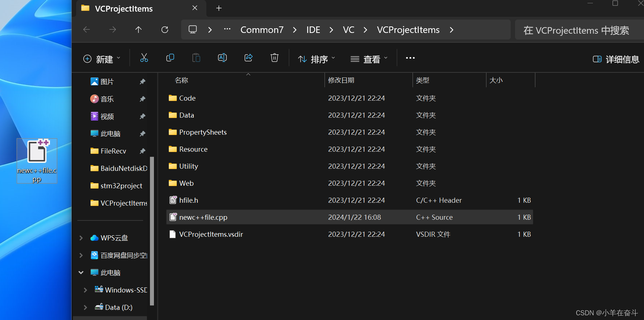Viewport: 644px width, 320px height.
Task: Select newc++file.cpp in the file list
Action: pos(350,217)
